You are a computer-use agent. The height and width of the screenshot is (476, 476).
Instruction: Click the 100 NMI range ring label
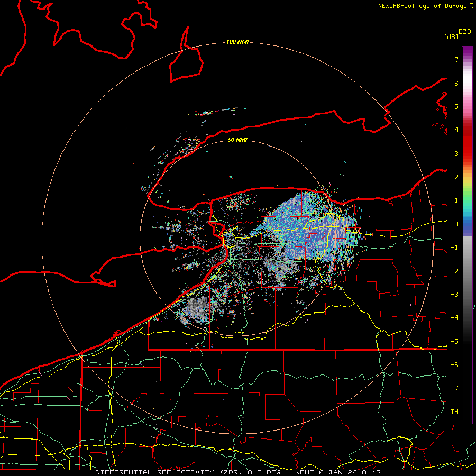[x=237, y=42]
